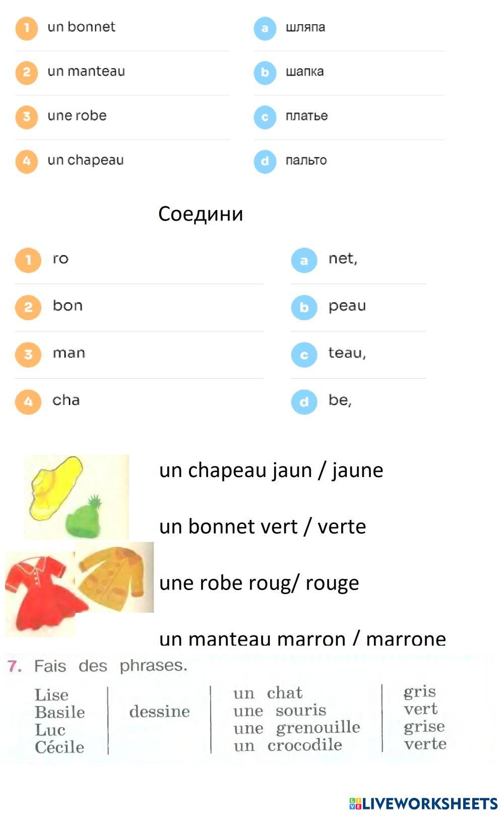The image size is (504, 816).
Task: Select the 'un chapeau' matching item
Action: click(86, 160)
